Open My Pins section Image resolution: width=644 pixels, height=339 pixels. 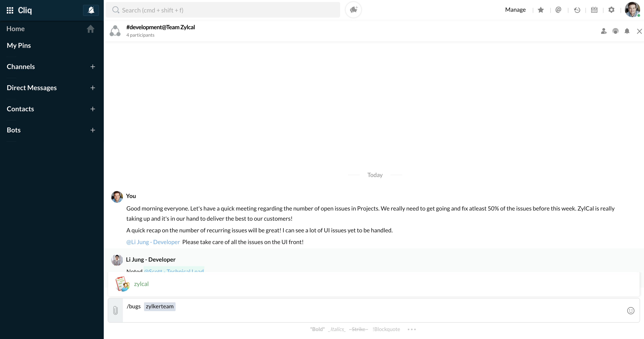coord(19,45)
